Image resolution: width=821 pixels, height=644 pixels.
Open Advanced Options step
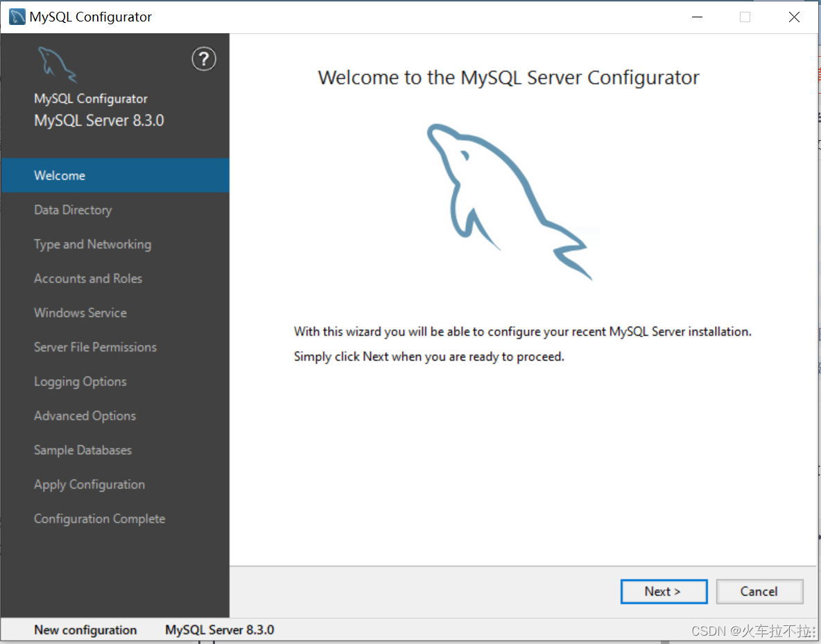point(115,416)
